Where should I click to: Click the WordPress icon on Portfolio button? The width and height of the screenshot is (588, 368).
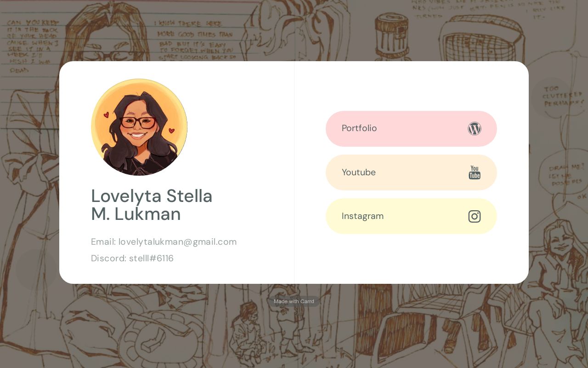[x=475, y=129]
